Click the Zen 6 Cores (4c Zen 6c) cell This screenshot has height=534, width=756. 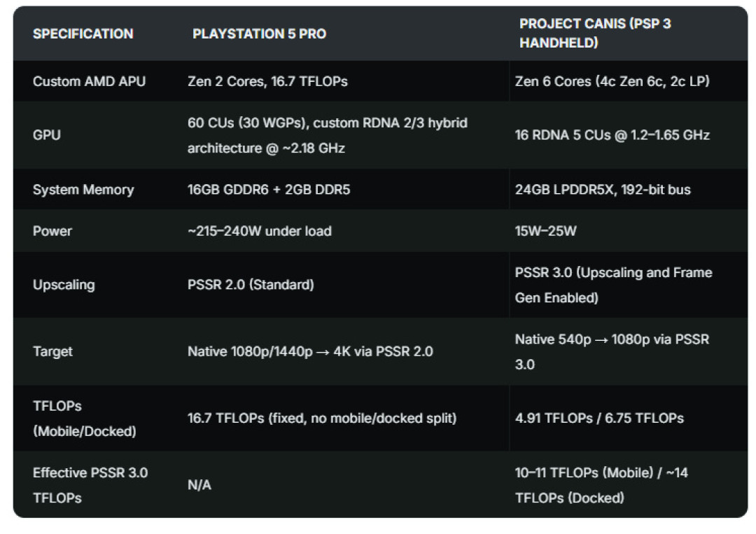[612, 81]
